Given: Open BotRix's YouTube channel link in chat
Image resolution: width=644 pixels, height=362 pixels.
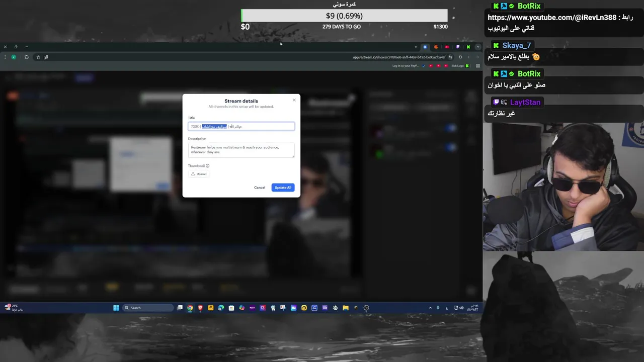Looking at the screenshot, I should tap(552, 18).
